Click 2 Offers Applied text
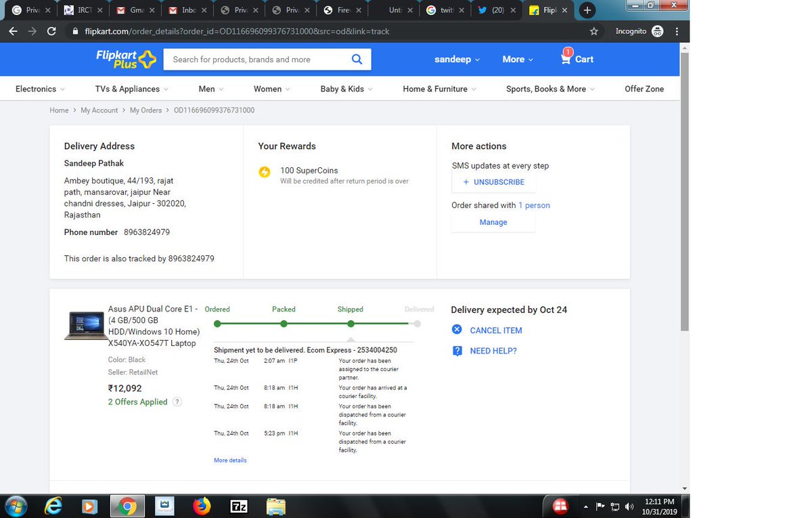Viewport: 812px width, 518px height. (x=137, y=402)
